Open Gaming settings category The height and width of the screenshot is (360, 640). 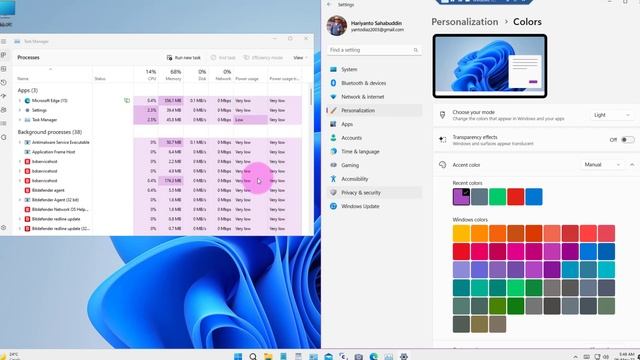(x=374, y=165)
